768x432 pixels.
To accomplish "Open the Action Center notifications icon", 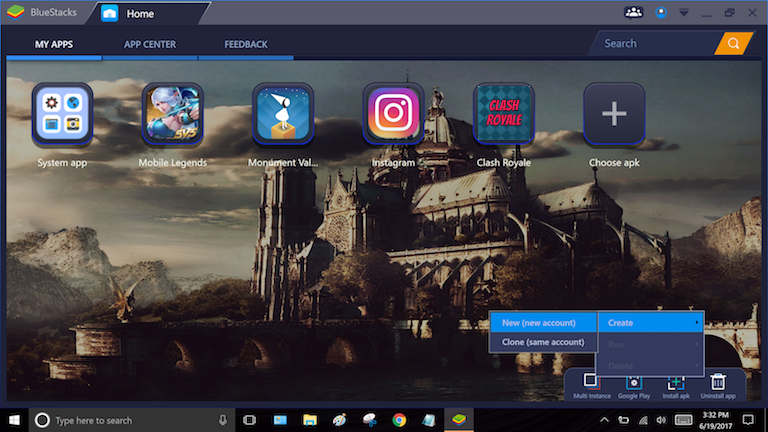I will (748, 420).
